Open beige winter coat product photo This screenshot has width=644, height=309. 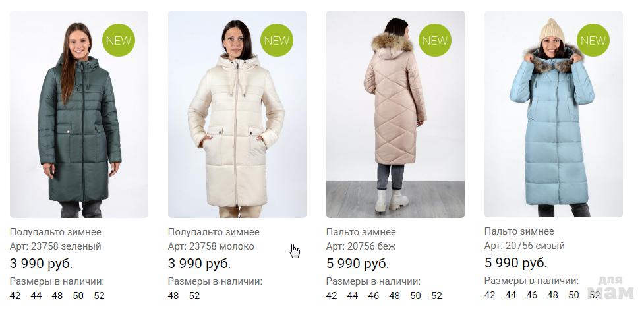pos(395,114)
